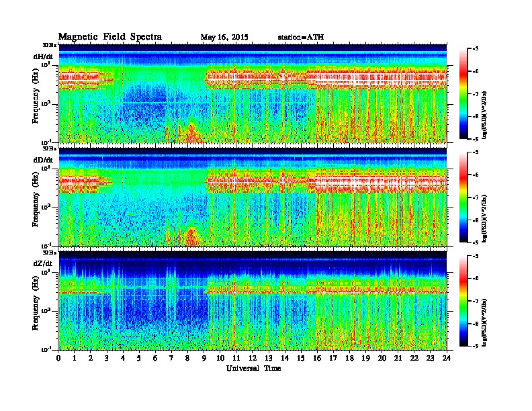The width and height of the screenshot is (532, 411).
Task: Click the dD/dt spectrogram plot
Action: pos(253,197)
